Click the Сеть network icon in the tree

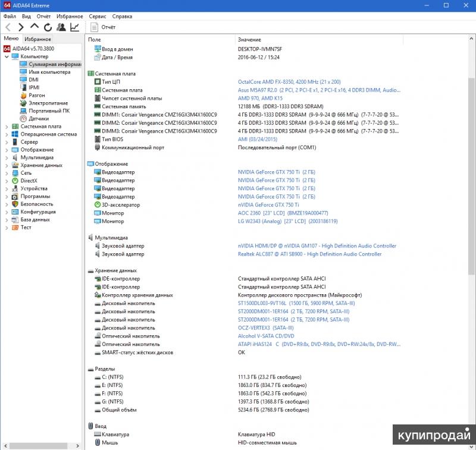coord(15,173)
